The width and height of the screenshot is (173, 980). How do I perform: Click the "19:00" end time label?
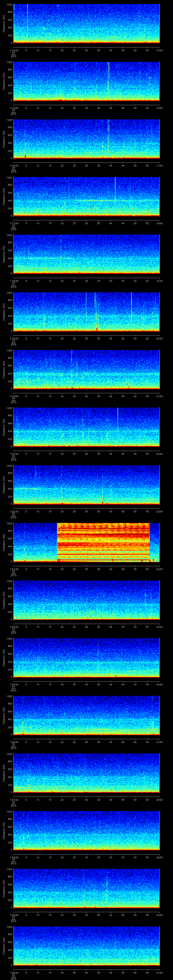[x=160, y=281]
